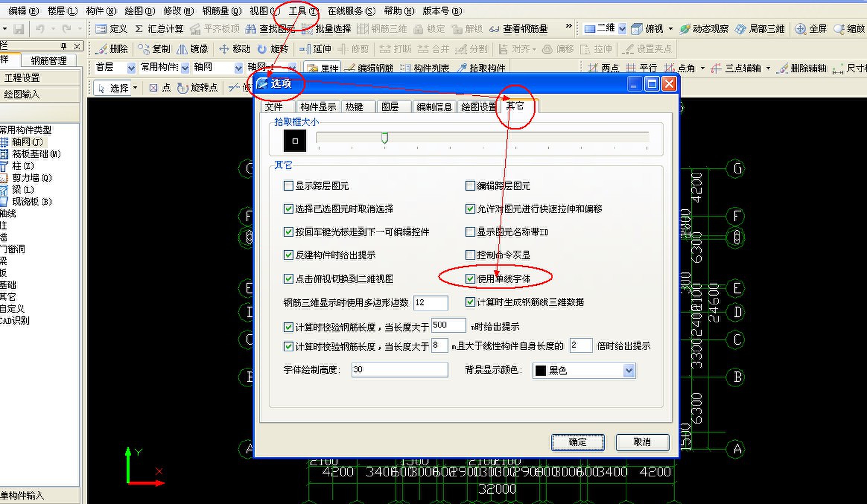Open the 在线服务(S) menu

coord(351,11)
